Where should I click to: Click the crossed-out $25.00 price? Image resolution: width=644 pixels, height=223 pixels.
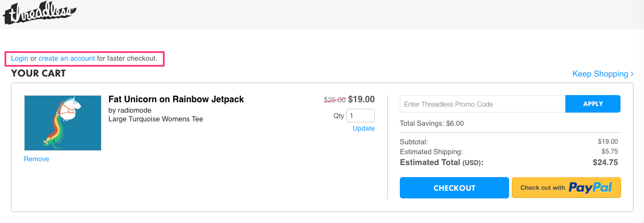(334, 100)
